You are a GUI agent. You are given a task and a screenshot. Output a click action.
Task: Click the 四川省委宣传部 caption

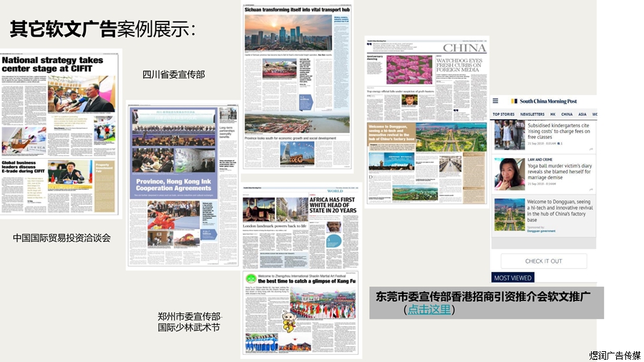[173, 74]
